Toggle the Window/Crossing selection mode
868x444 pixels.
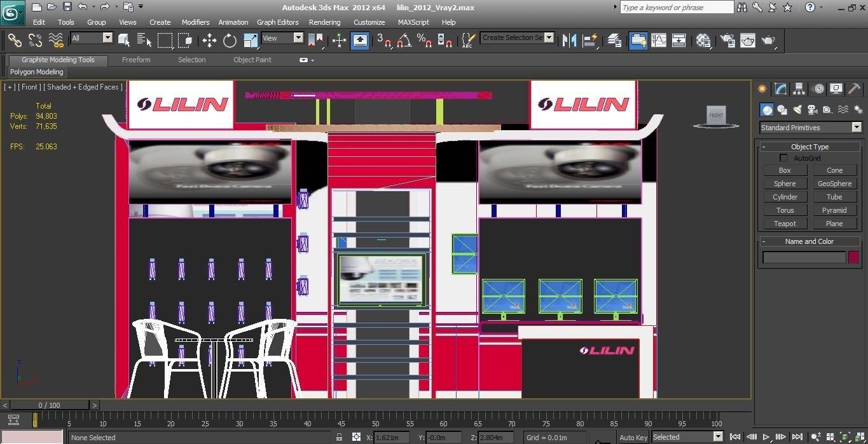pyautogui.click(x=185, y=41)
